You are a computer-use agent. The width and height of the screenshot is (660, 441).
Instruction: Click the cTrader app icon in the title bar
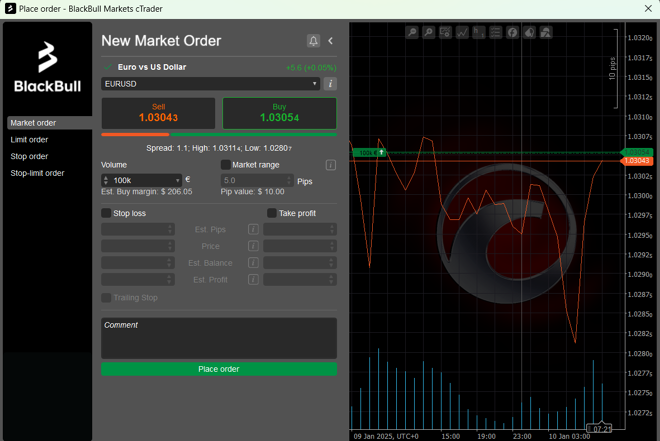10,8
